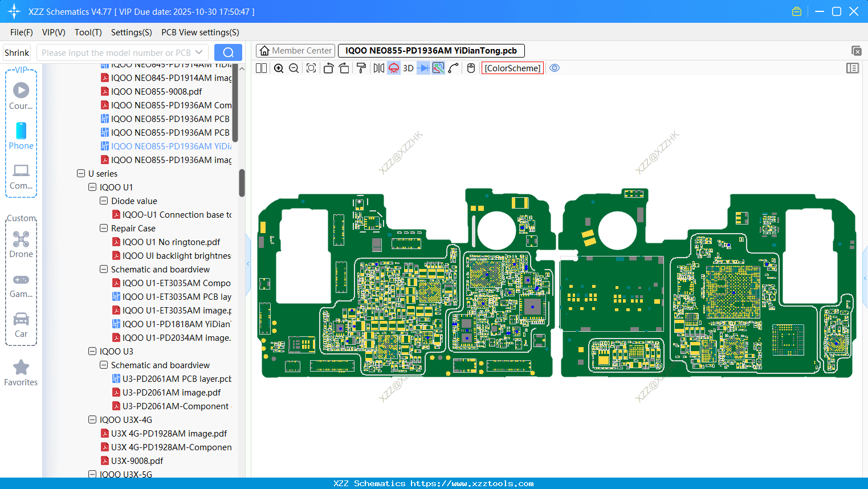Screen dimensions: 868x489
Task: Click the mouse settings icon in toolbar
Action: click(471, 68)
